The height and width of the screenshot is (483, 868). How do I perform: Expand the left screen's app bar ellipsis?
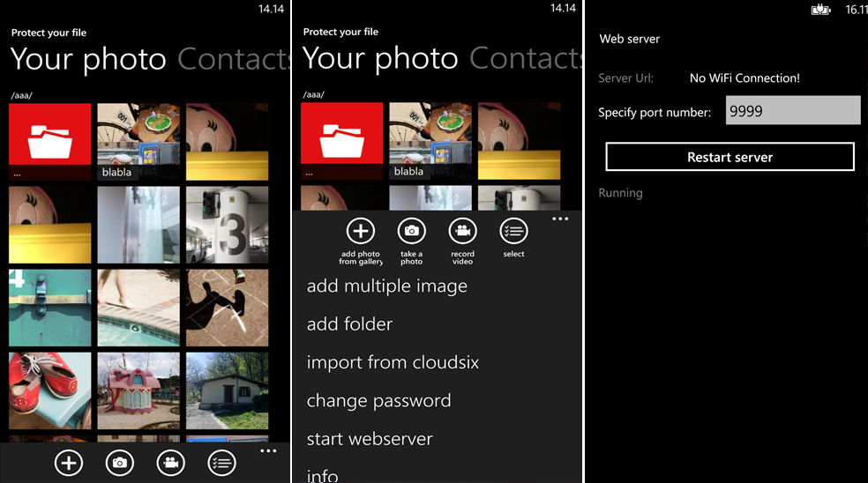(x=268, y=451)
